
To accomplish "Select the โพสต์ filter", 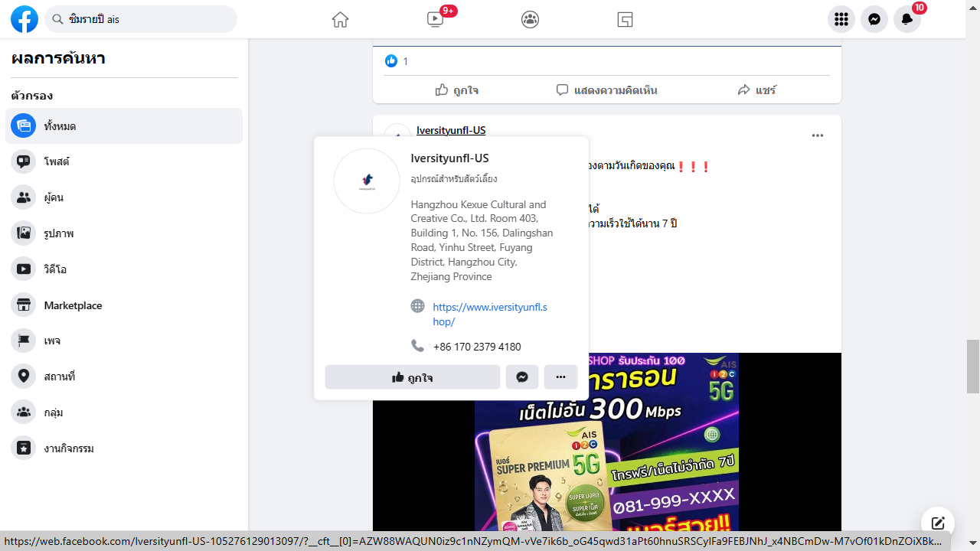I will click(124, 161).
